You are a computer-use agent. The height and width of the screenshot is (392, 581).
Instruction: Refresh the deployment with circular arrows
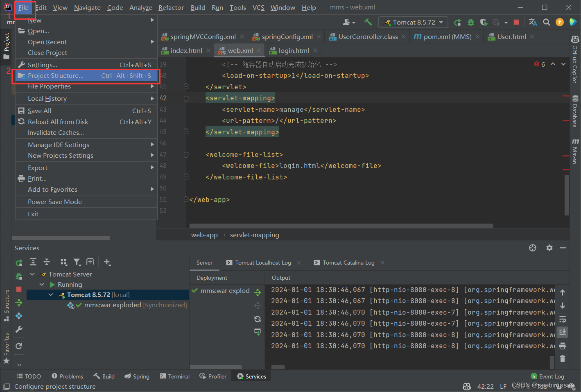click(258, 319)
